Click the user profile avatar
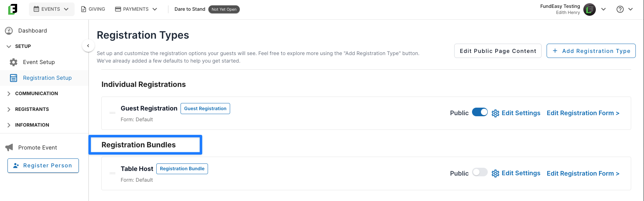 589,9
